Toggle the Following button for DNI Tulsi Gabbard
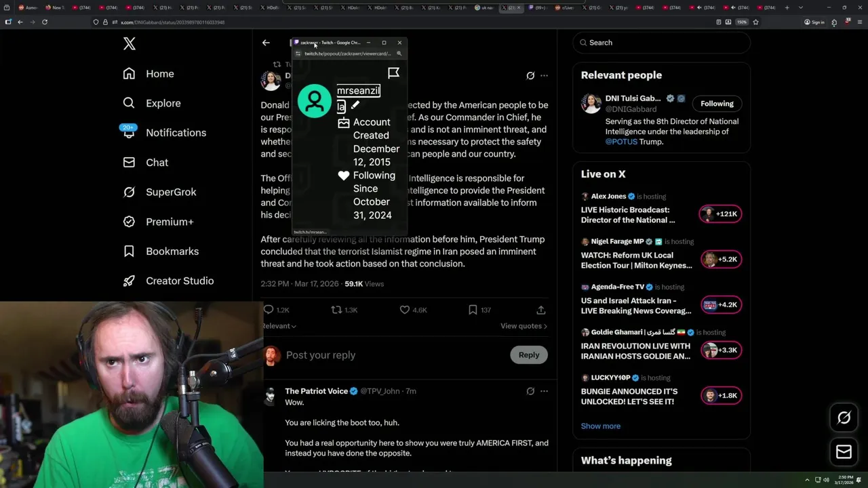 tap(717, 104)
